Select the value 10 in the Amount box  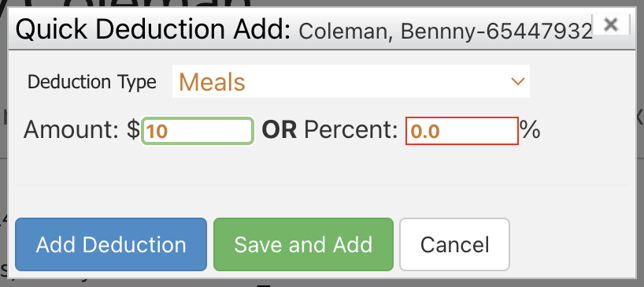[157, 132]
